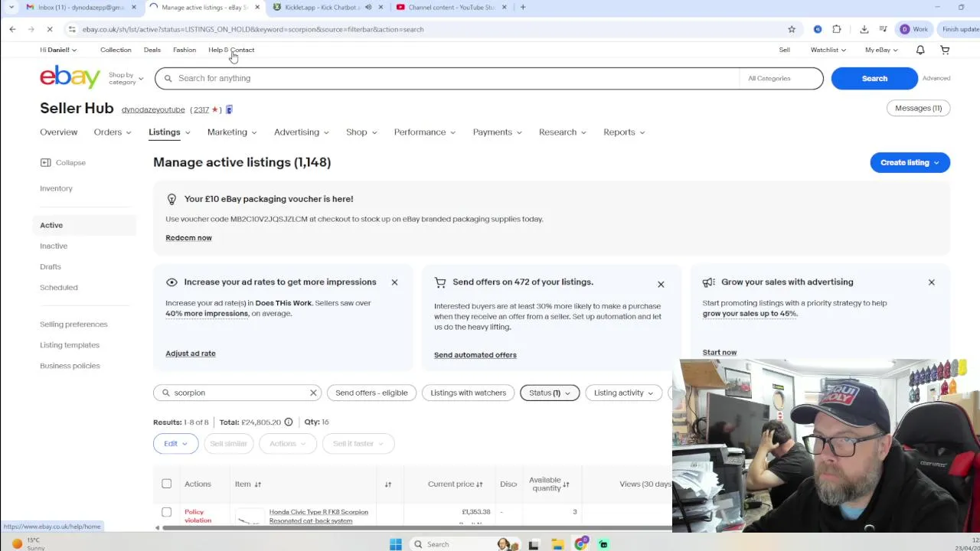Image resolution: width=980 pixels, height=551 pixels.
Task: Click the Collapse sidebar icon
Action: (45, 162)
